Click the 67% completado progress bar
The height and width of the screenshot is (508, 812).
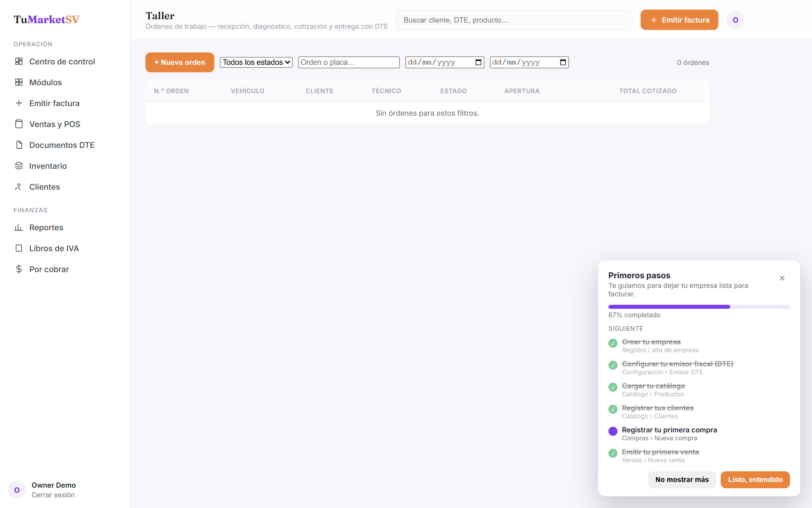click(x=699, y=307)
